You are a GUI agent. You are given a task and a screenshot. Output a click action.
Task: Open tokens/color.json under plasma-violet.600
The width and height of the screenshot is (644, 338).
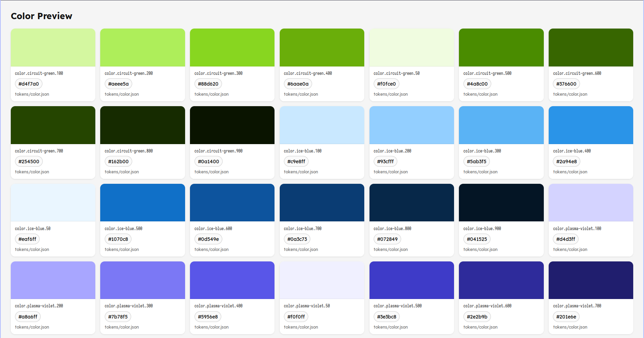coord(480,327)
